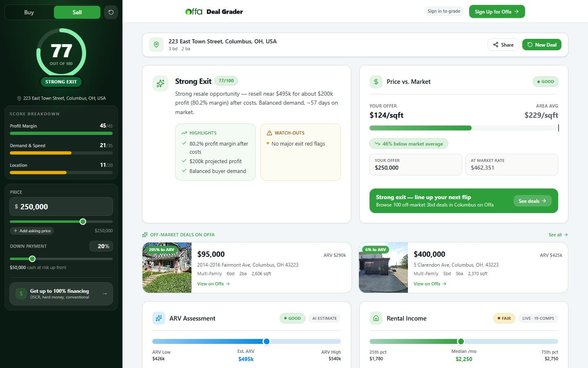Open the See all deals link

coord(558,235)
